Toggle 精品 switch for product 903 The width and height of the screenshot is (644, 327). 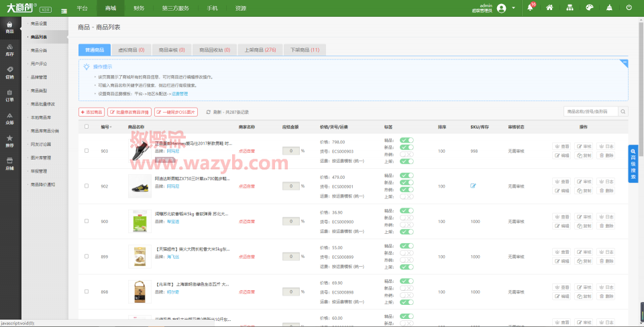[407, 140]
